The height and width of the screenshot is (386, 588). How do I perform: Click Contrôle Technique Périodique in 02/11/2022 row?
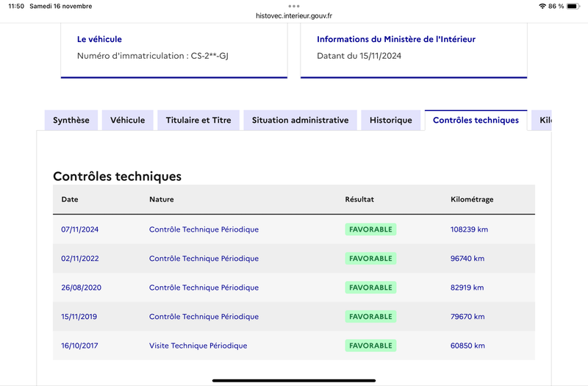point(204,259)
